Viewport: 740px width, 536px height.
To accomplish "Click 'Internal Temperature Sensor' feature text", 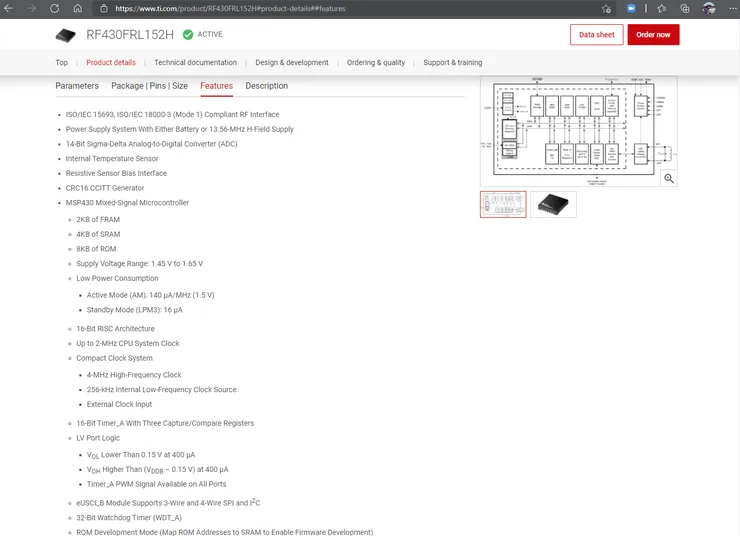I will tap(112, 159).
